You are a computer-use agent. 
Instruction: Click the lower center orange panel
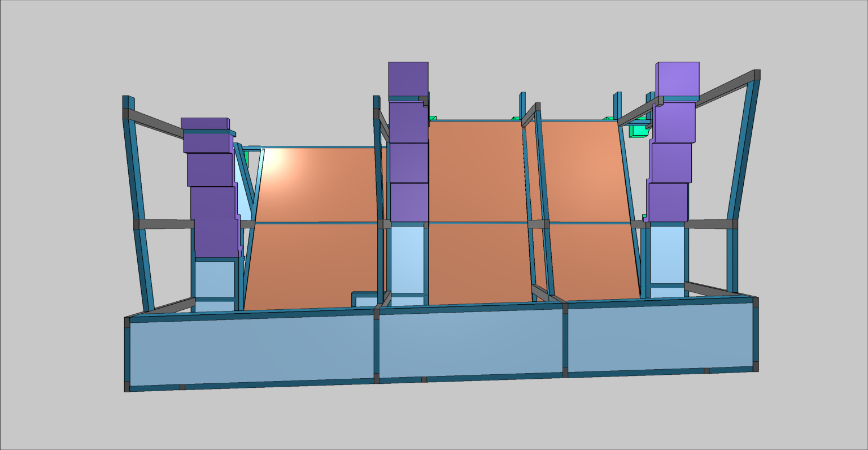pos(480,263)
